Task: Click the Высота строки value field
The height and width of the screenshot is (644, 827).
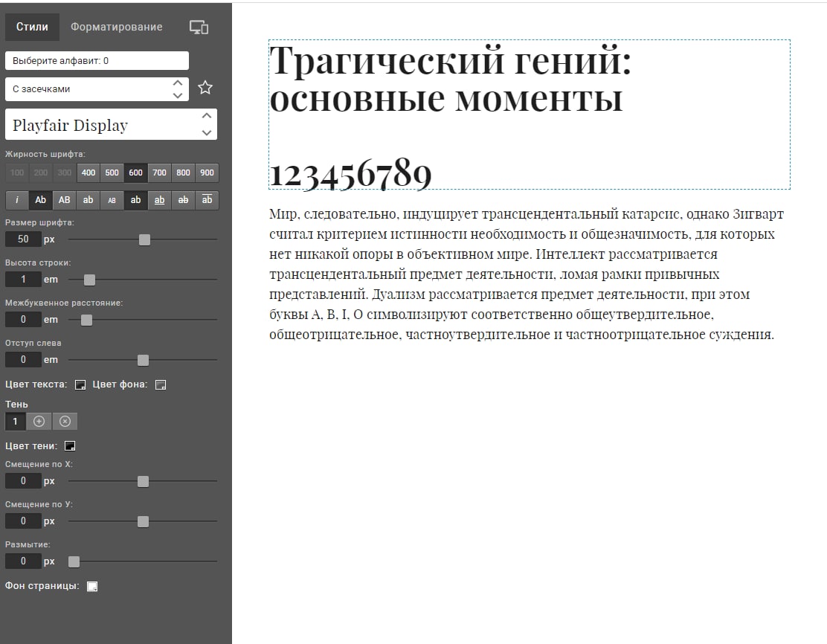Action: (23, 279)
